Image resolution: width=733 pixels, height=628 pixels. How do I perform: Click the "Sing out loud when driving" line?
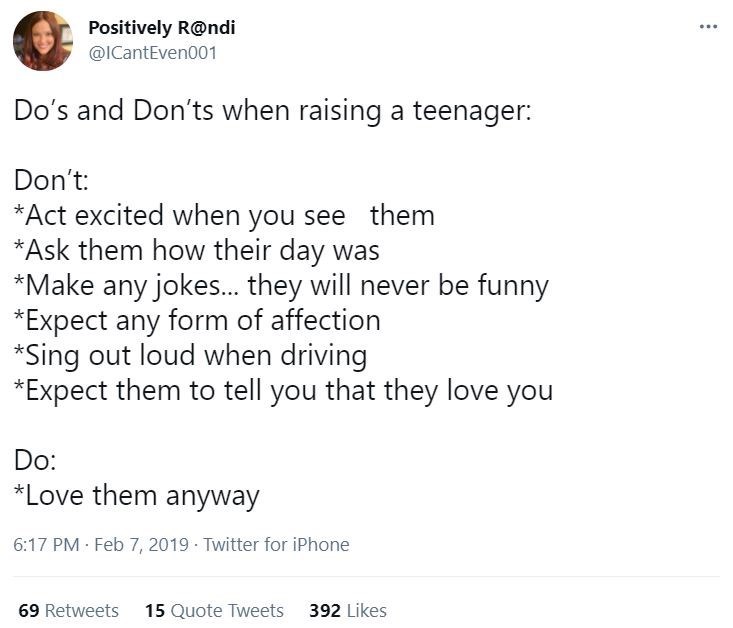click(190, 355)
